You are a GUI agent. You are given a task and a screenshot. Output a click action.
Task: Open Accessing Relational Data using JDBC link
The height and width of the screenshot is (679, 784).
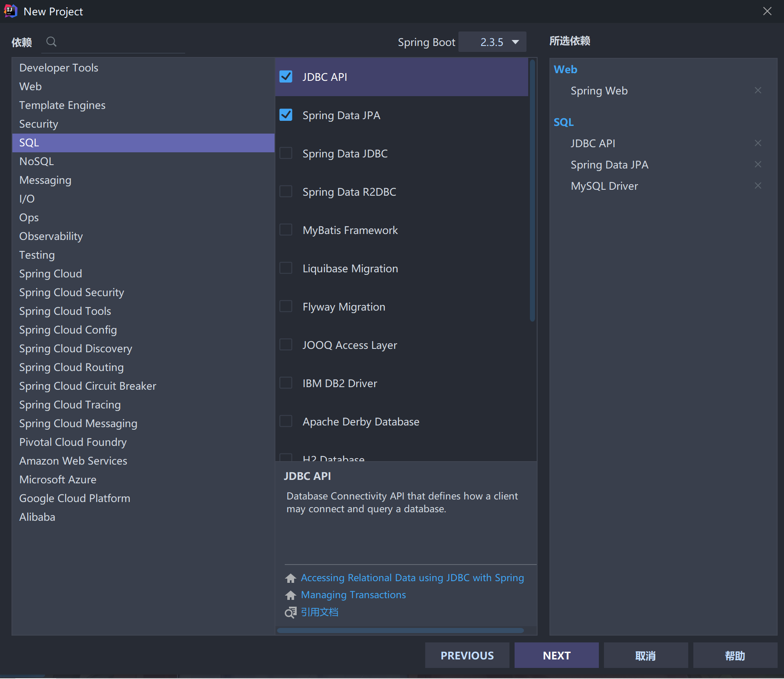pyautogui.click(x=412, y=578)
